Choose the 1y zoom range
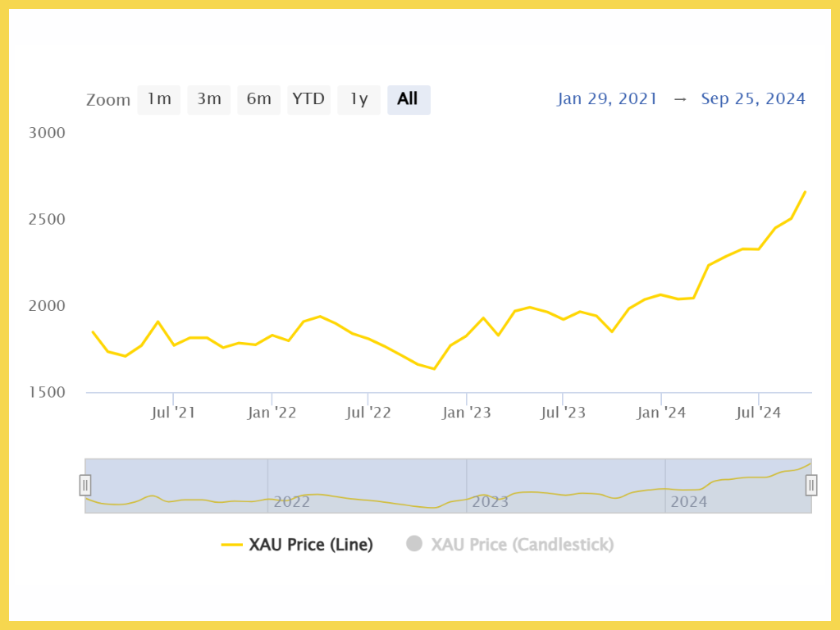The height and width of the screenshot is (630, 840). pos(359,99)
